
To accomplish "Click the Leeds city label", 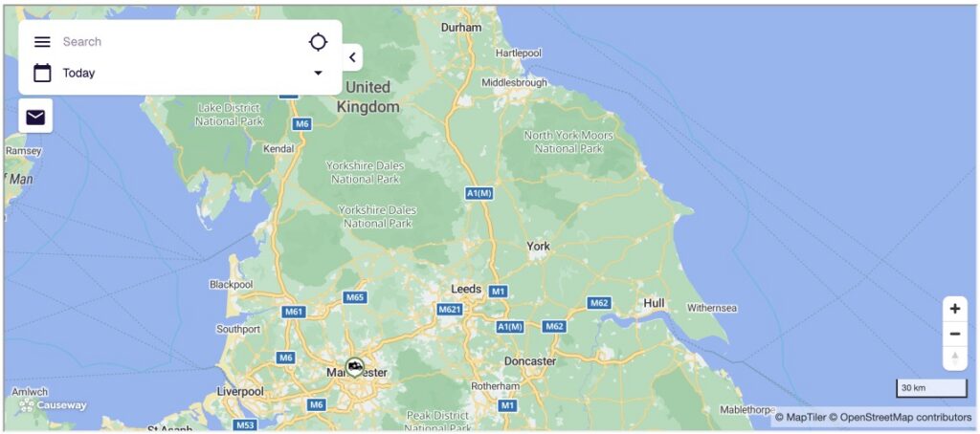I will 466,289.
